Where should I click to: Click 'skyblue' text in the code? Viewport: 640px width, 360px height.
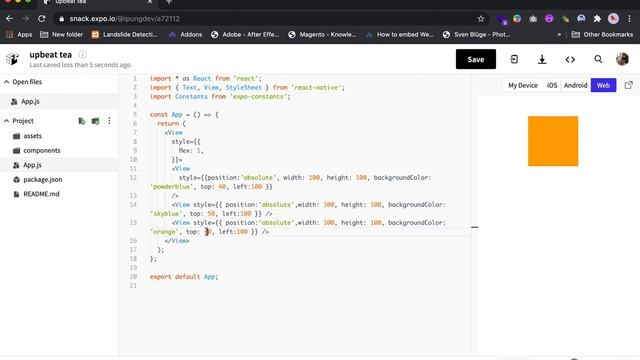(166, 213)
